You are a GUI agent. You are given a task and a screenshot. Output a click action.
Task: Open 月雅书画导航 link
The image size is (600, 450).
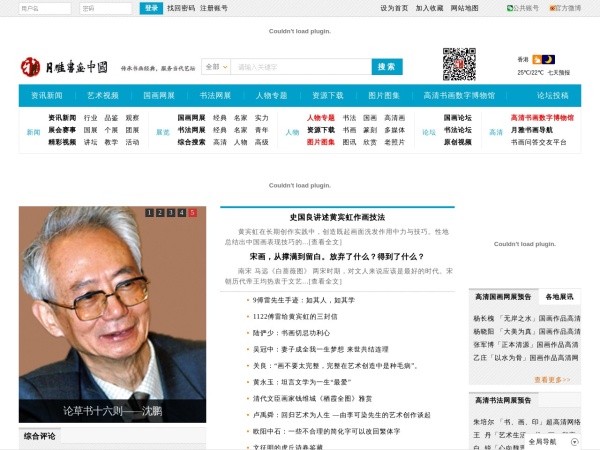(532, 130)
